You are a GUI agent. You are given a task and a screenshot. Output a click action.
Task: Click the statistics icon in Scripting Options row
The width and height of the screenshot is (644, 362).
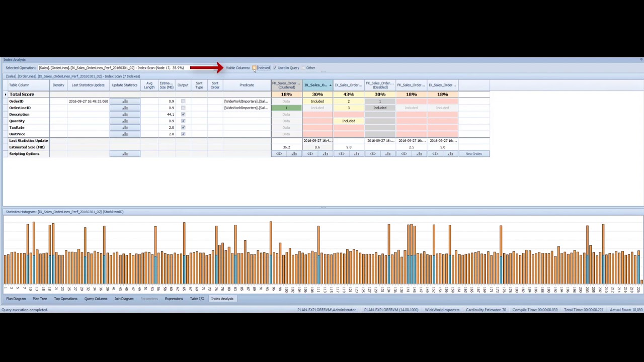point(125,154)
